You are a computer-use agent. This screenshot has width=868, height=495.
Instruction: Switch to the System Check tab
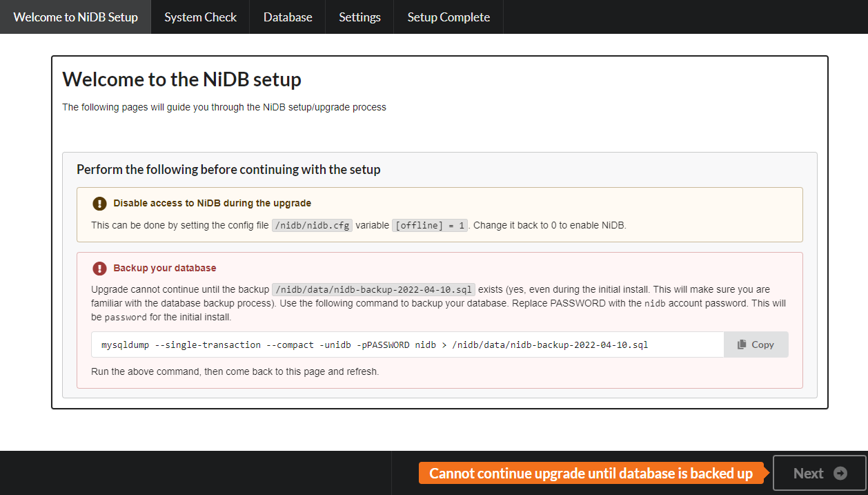[199, 17]
